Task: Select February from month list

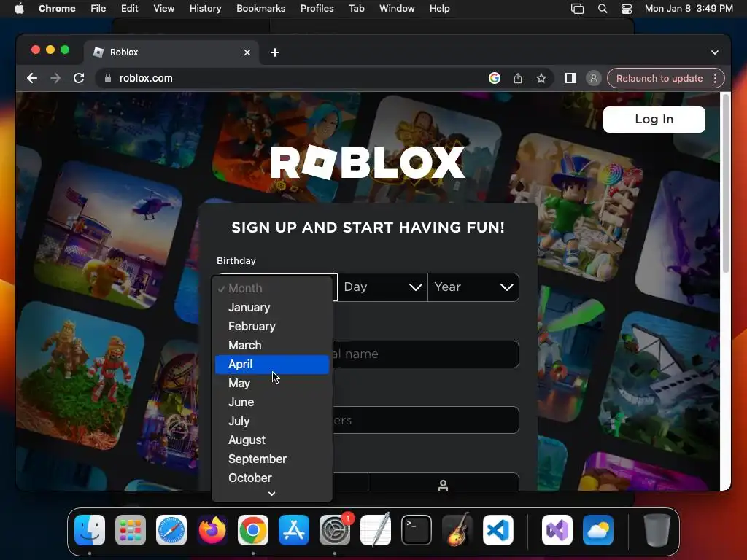Action: point(272,326)
